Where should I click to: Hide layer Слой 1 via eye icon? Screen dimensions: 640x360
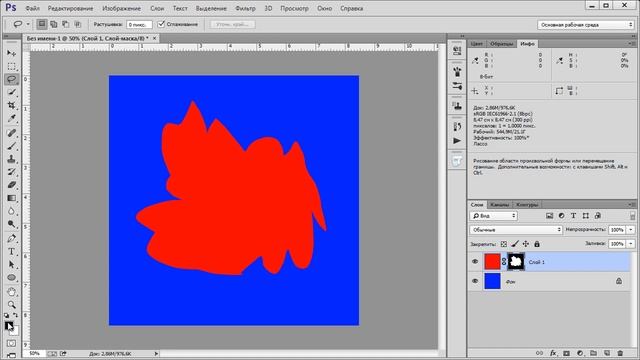[475, 262]
